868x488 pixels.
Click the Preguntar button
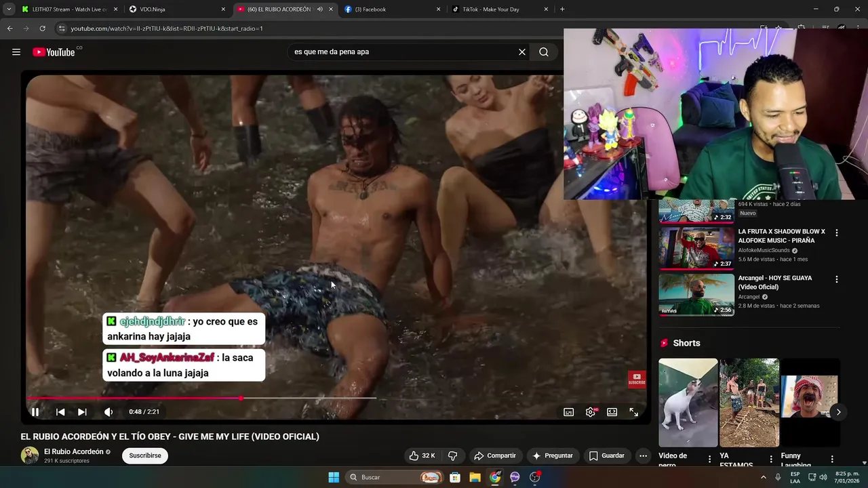click(x=553, y=455)
